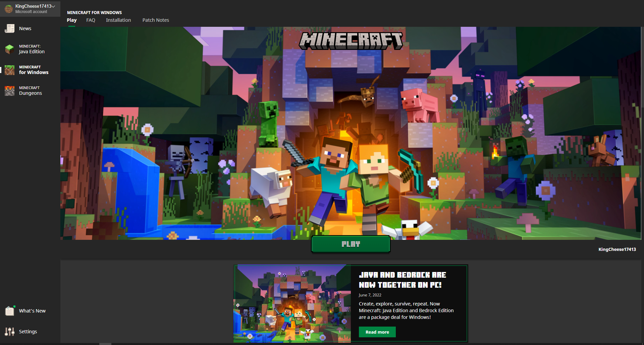This screenshot has width=644, height=345.
Task: Open the News section icon
Action: 9,28
